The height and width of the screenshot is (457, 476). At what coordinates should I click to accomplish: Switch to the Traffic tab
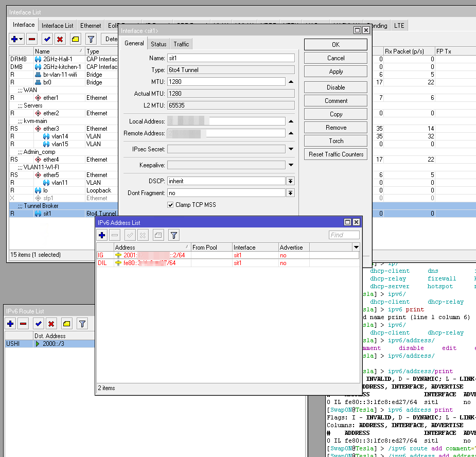[x=181, y=44]
